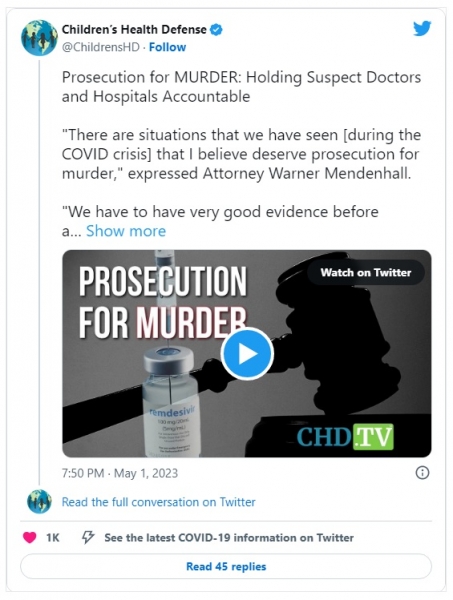Click small globe avatar beside full conversation

[39, 501]
